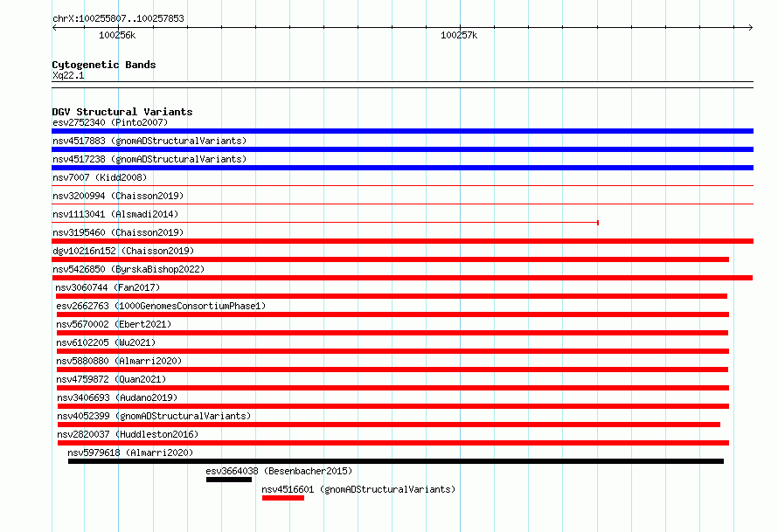Select the Cytogenetic Bands track title
Viewport: 778px width, 532px height.
coord(104,65)
